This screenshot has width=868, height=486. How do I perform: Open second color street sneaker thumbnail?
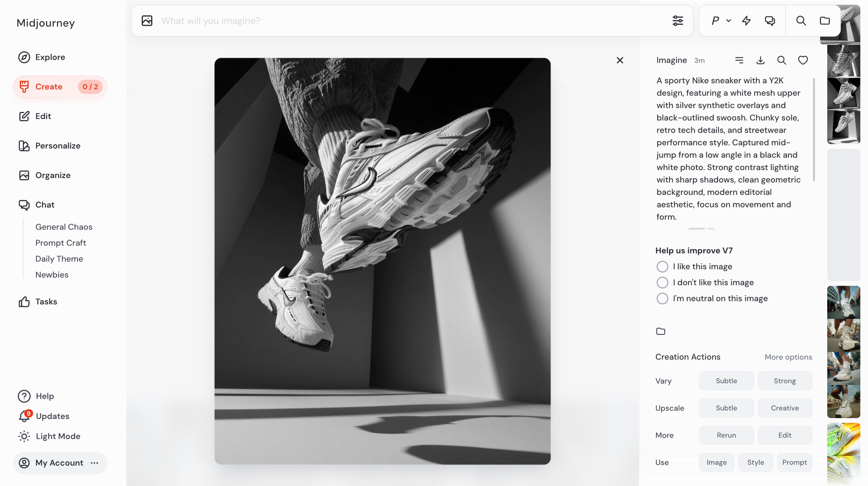843,335
